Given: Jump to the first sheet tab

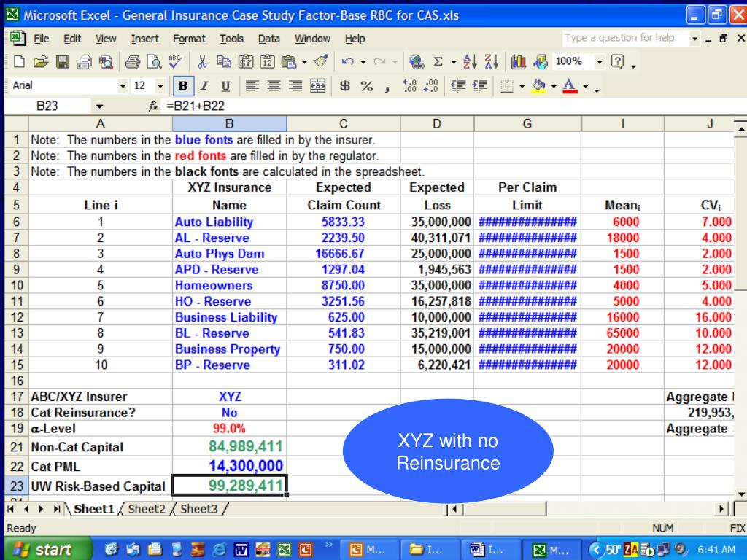Looking at the screenshot, I should click(x=10, y=509).
